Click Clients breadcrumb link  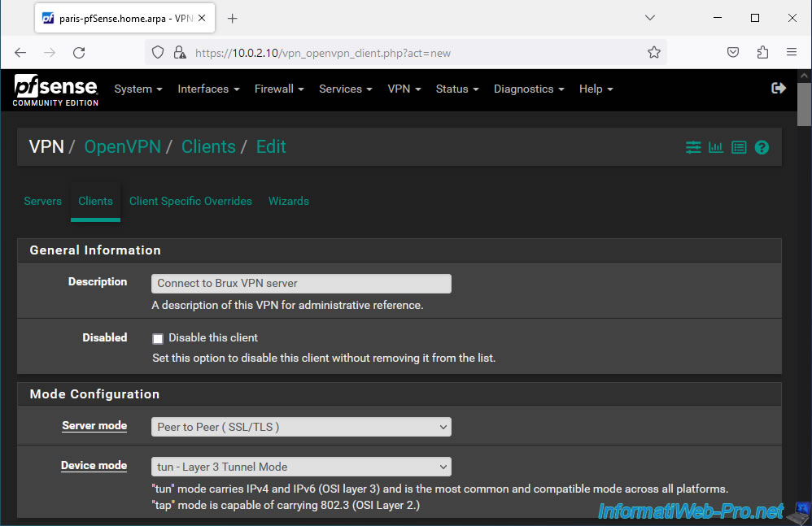tap(208, 147)
